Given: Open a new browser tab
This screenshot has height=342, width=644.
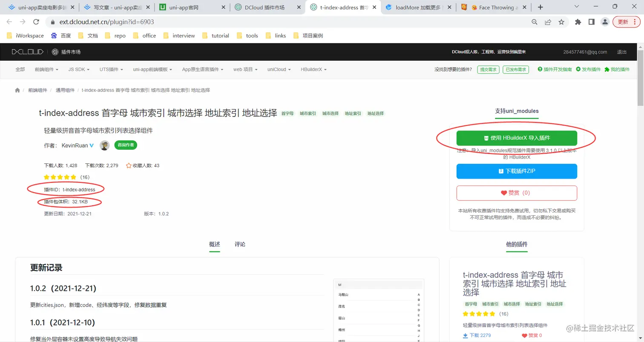Looking at the screenshot, I should [x=540, y=7].
